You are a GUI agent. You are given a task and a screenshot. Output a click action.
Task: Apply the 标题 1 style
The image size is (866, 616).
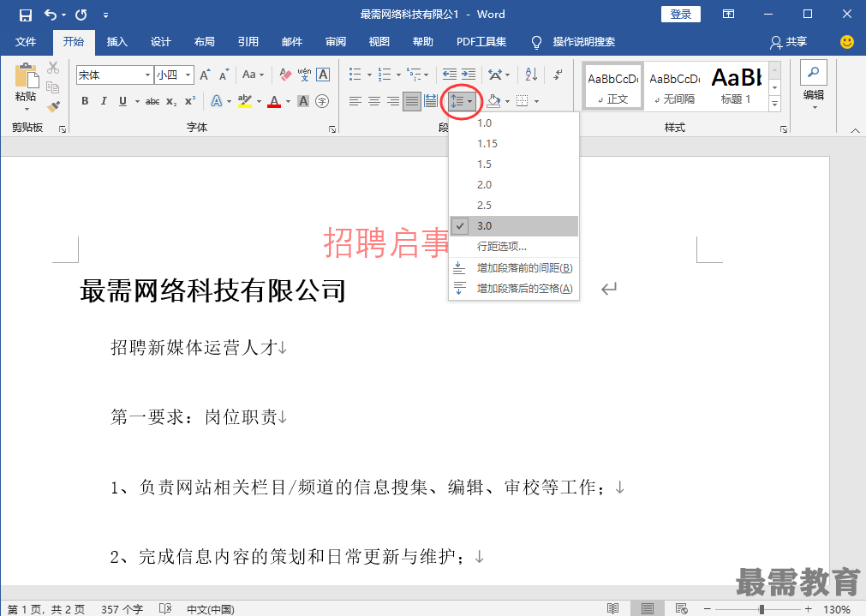(737, 86)
